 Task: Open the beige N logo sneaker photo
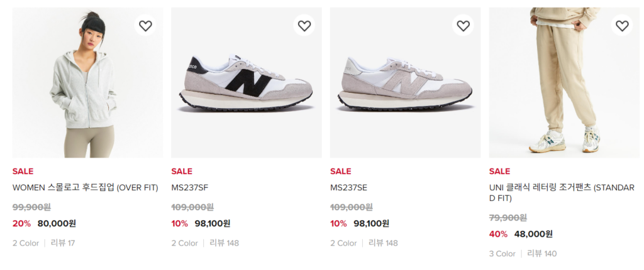405,83
